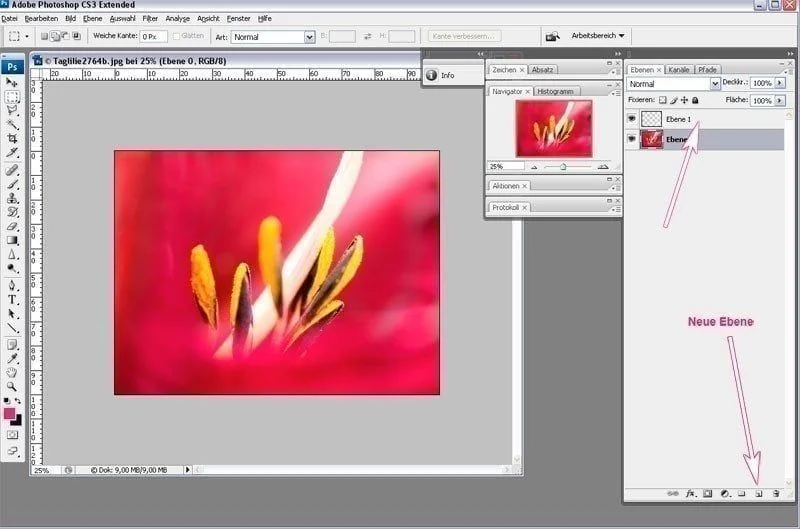
Task: Select the Zoom tool
Action: (x=12, y=387)
